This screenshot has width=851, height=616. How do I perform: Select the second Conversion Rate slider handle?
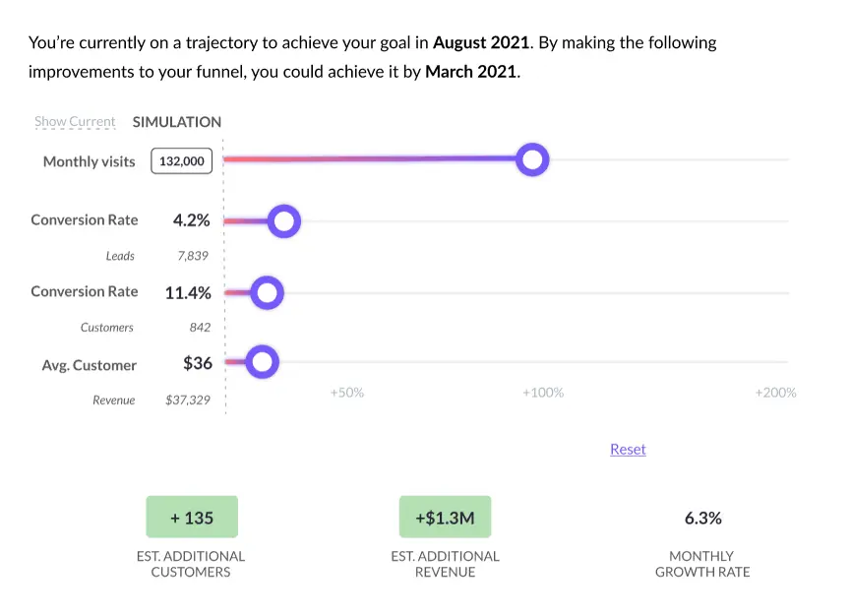tap(267, 292)
